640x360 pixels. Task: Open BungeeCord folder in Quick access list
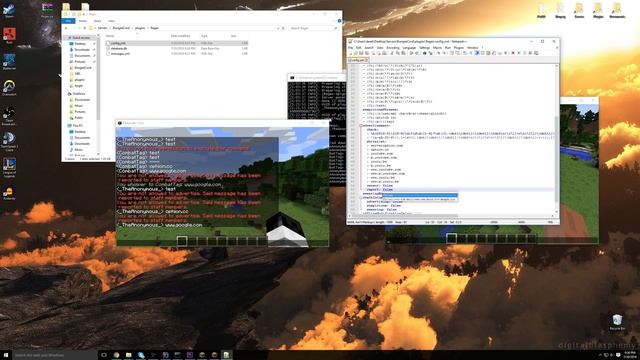(x=83, y=68)
